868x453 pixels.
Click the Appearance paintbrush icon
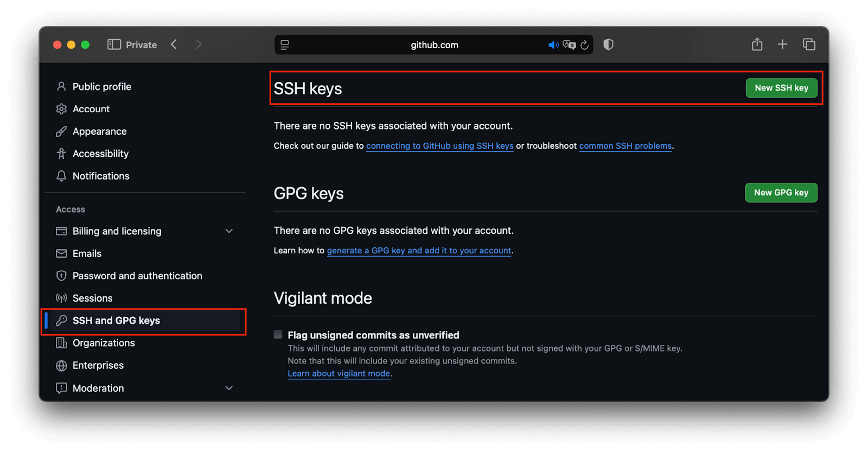pyautogui.click(x=61, y=131)
